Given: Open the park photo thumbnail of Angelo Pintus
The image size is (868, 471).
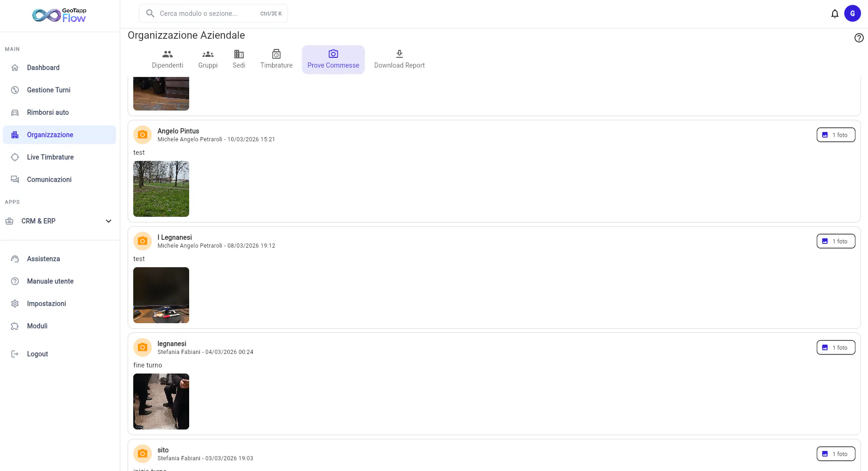Looking at the screenshot, I should pos(161,189).
